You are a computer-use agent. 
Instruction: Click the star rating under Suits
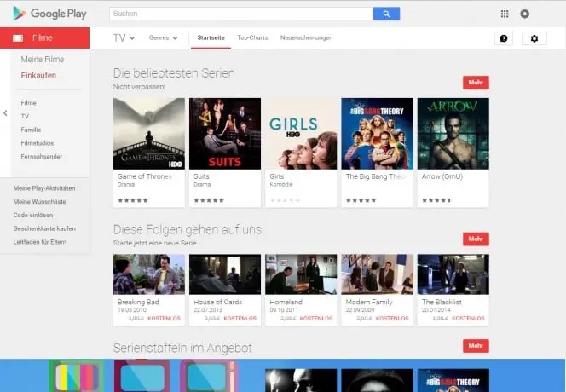(209, 200)
